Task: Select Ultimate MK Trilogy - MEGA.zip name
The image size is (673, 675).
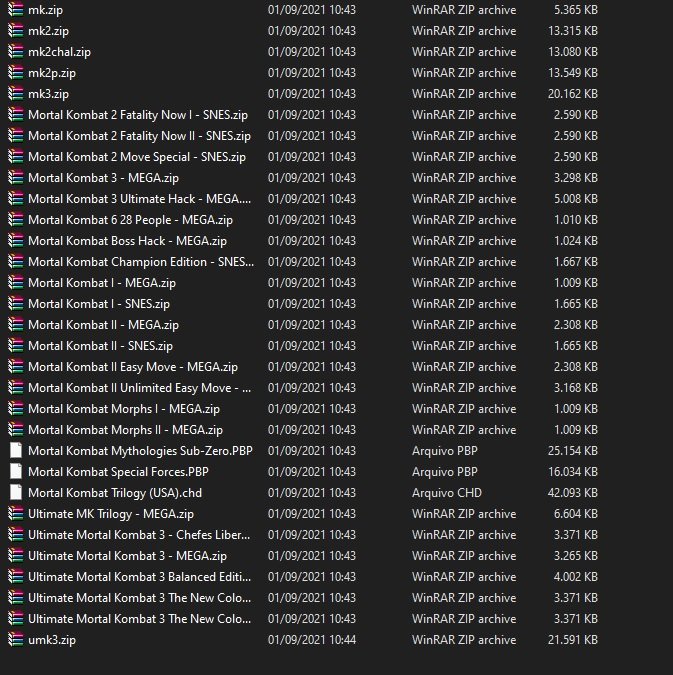Action: click(x=111, y=514)
